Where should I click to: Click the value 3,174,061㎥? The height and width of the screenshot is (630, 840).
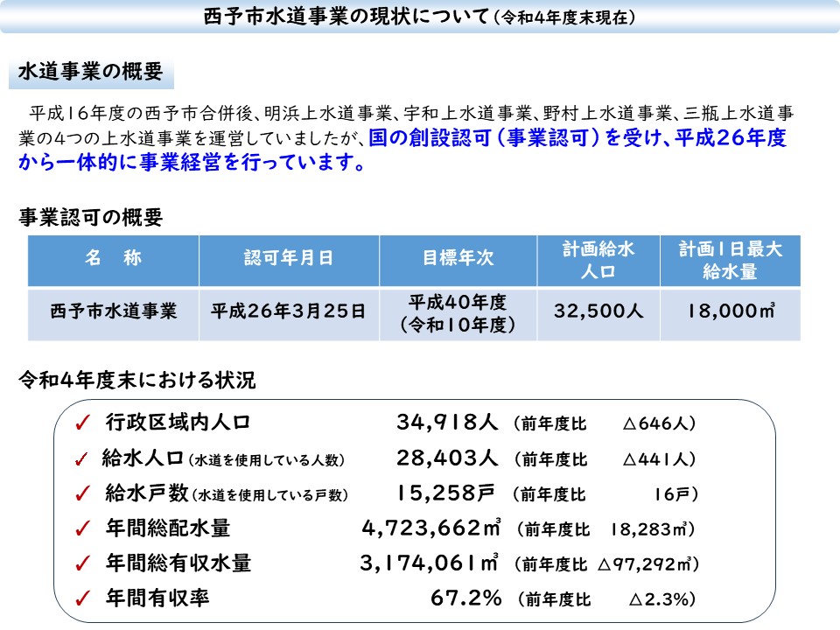pyautogui.click(x=429, y=563)
